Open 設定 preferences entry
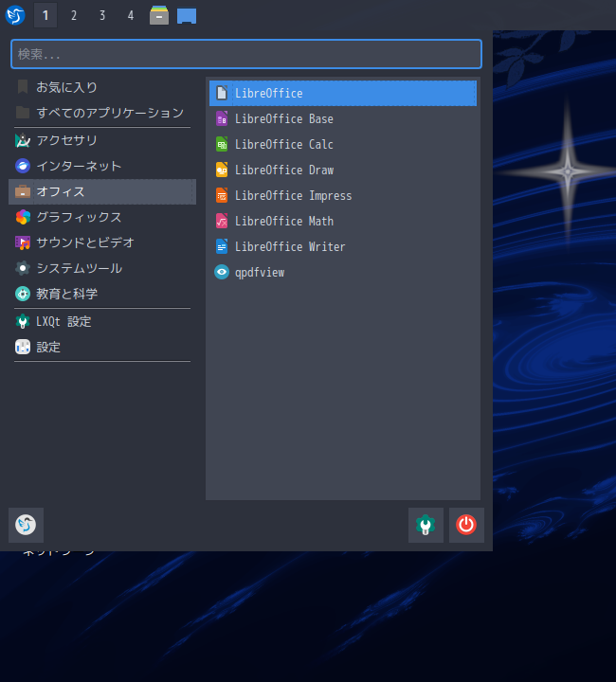The width and height of the screenshot is (616, 682). click(x=102, y=347)
